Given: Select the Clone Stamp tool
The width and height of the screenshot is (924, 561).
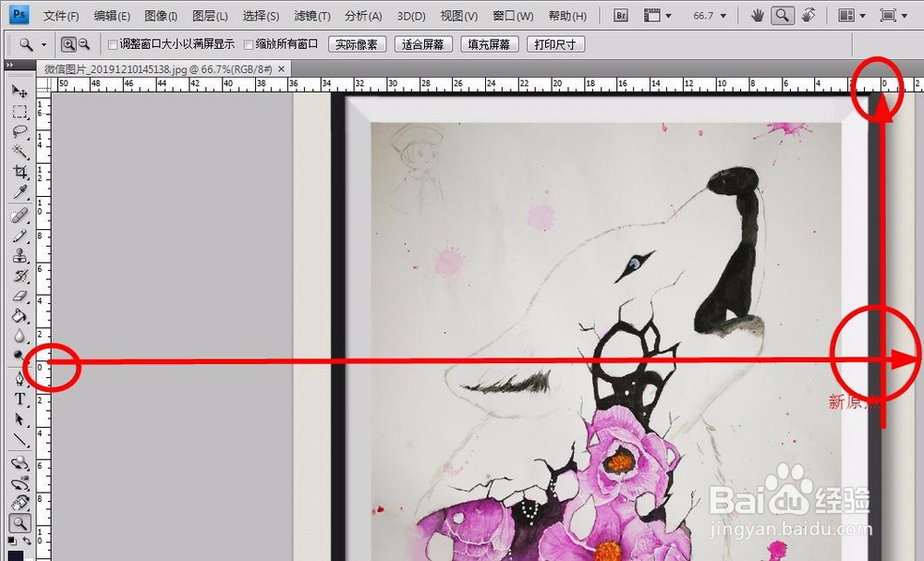Looking at the screenshot, I should (x=19, y=256).
